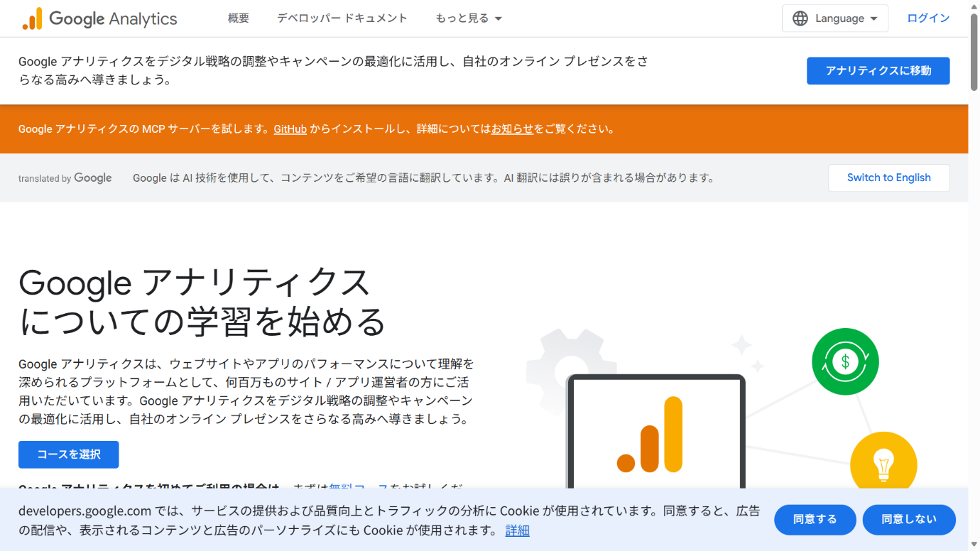
Task: Click the page's vertical scrollbar thumb
Action: (x=974, y=53)
